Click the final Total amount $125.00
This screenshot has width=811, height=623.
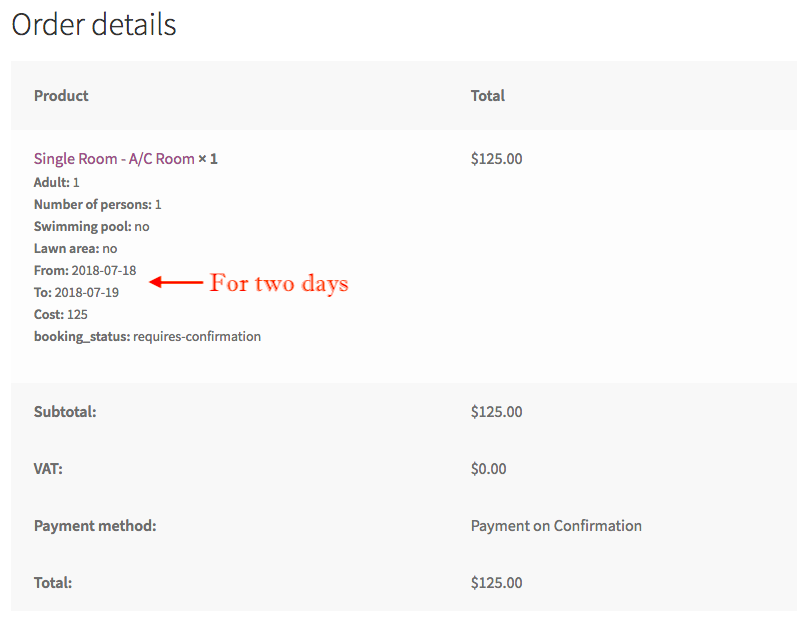pyautogui.click(x=497, y=583)
